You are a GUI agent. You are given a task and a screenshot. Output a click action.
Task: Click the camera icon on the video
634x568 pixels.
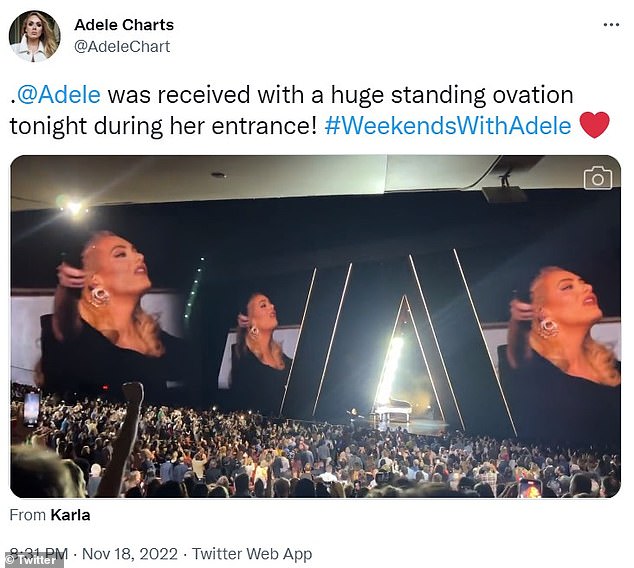coord(597,178)
